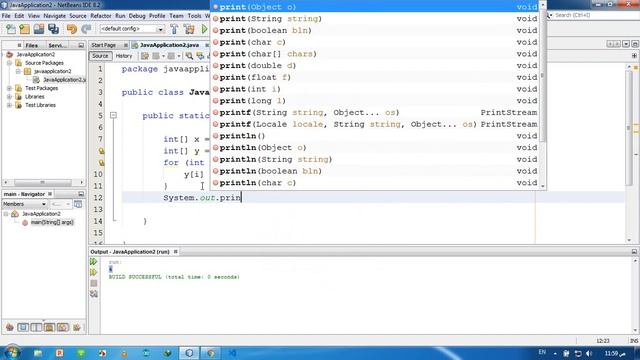This screenshot has height=360, width=640.
Task: Expand the Test Packages node
Action: 9,88
